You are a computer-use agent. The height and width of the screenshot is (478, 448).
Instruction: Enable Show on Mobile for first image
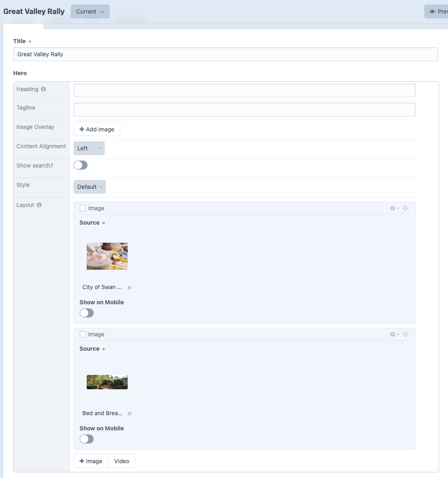click(x=87, y=313)
